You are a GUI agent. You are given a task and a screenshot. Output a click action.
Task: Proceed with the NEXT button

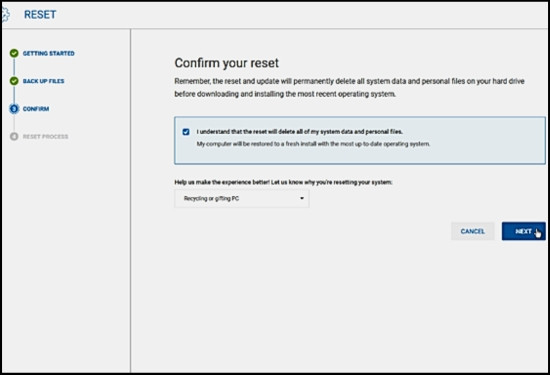(x=523, y=231)
